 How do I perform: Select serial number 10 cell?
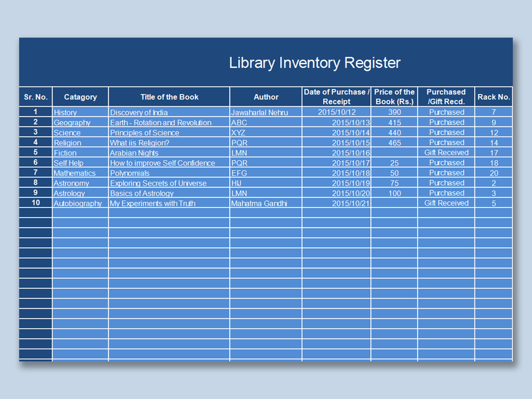[x=35, y=203]
